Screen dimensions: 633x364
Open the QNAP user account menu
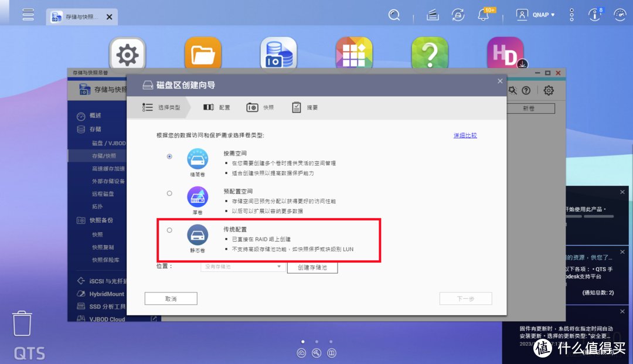pyautogui.click(x=535, y=15)
